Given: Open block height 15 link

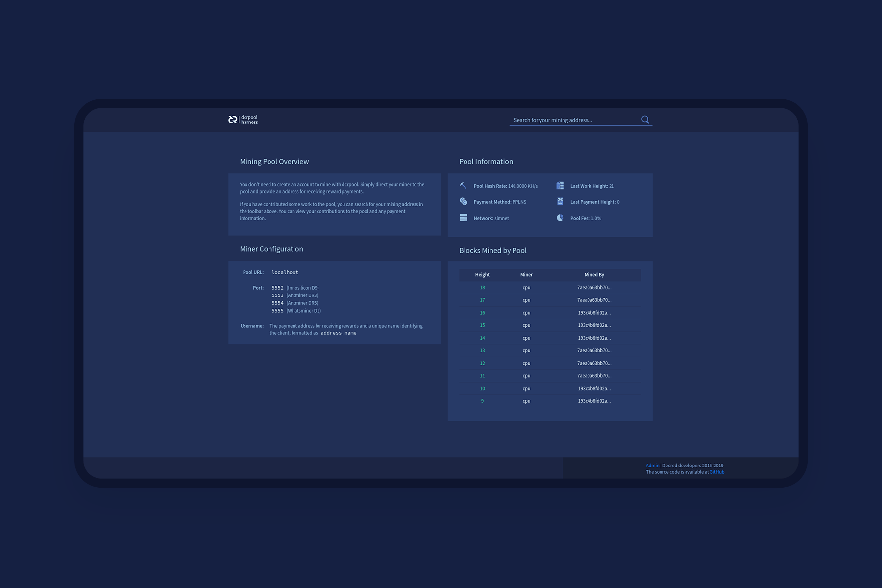Looking at the screenshot, I should point(482,325).
